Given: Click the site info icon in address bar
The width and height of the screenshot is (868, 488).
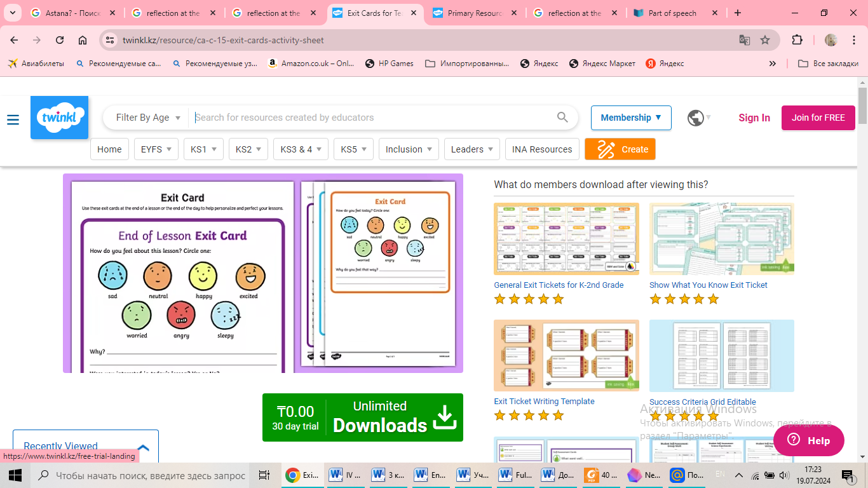Looking at the screenshot, I should tap(110, 40).
